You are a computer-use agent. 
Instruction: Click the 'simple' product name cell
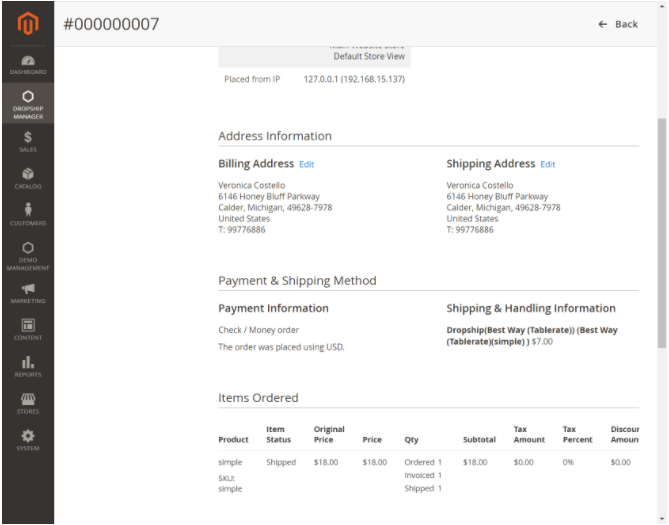tap(230, 462)
